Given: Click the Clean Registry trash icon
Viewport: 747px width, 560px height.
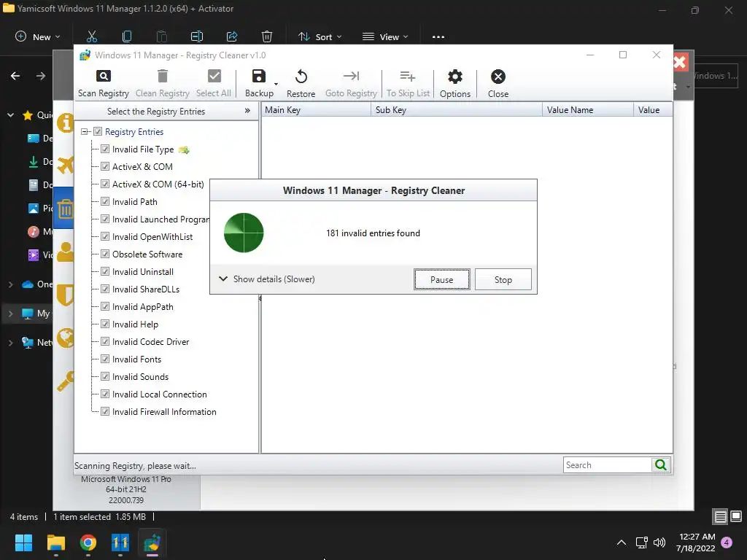Looking at the screenshot, I should point(163,76).
